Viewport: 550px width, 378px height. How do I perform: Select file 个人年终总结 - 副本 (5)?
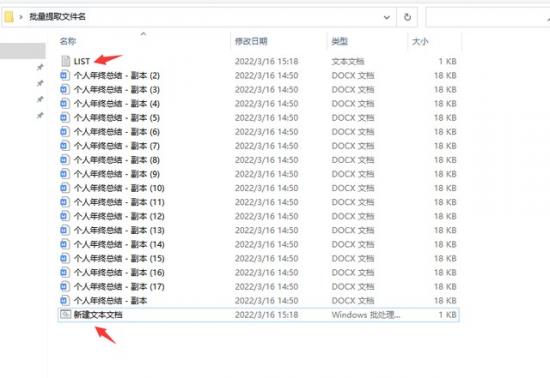click(117, 117)
